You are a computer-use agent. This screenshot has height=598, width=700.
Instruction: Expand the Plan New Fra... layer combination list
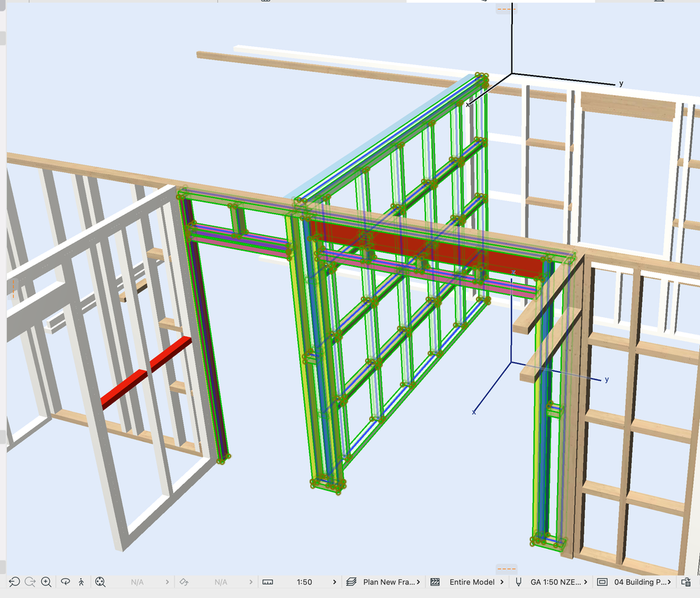[418, 582]
